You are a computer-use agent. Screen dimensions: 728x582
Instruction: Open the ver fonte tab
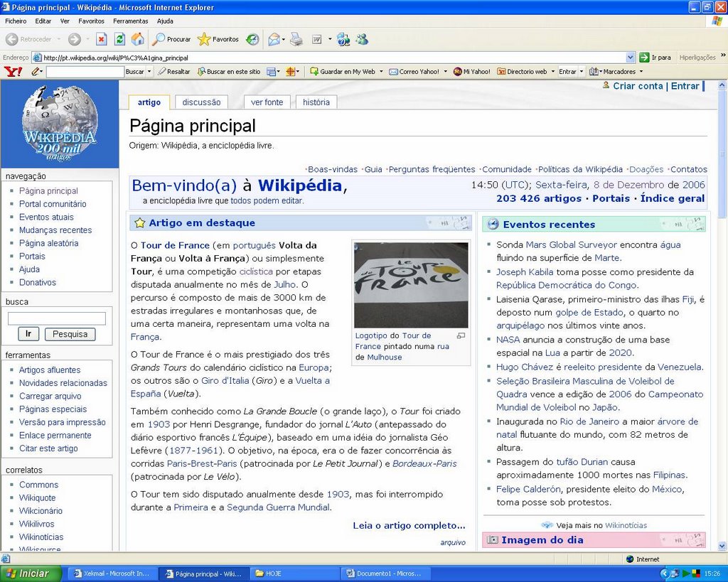pos(267,102)
